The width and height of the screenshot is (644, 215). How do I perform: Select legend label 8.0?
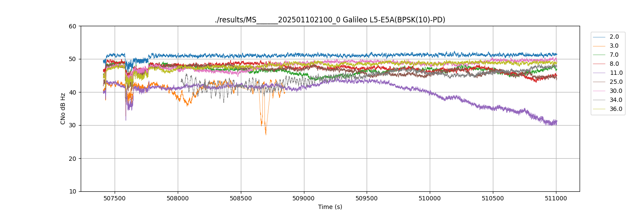coord(614,64)
